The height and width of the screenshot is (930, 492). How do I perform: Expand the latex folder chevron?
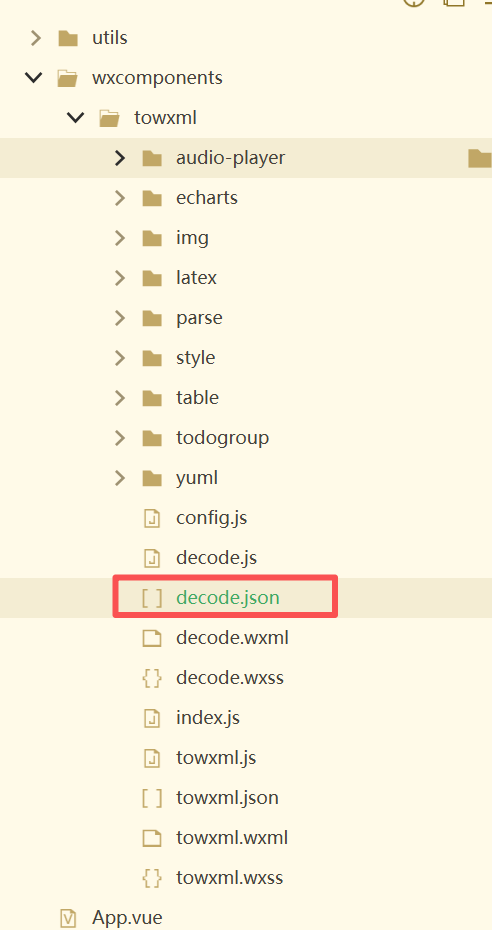tap(120, 278)
